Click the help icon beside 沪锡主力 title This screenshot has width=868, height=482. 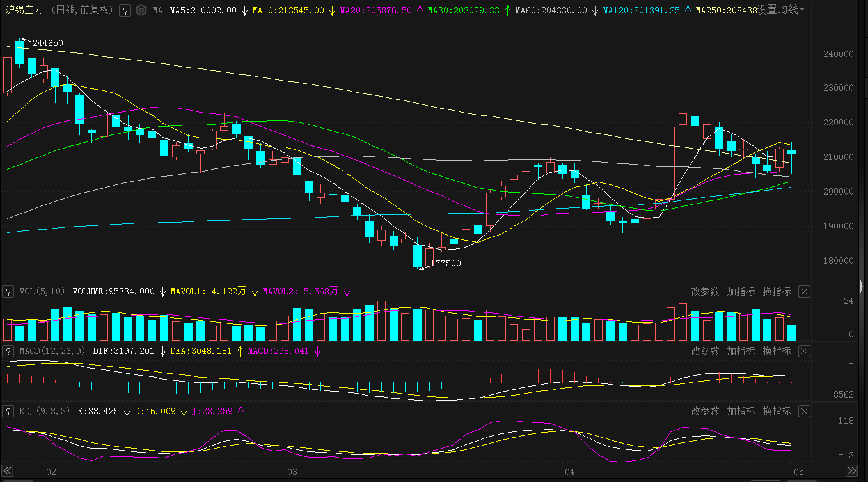pos(125,10)
